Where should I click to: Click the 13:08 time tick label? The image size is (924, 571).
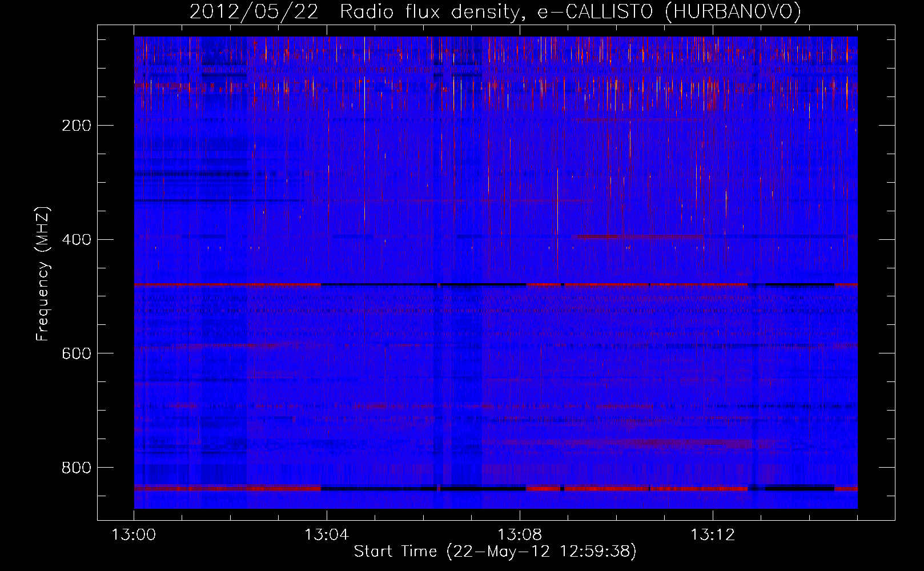[520, 535]
